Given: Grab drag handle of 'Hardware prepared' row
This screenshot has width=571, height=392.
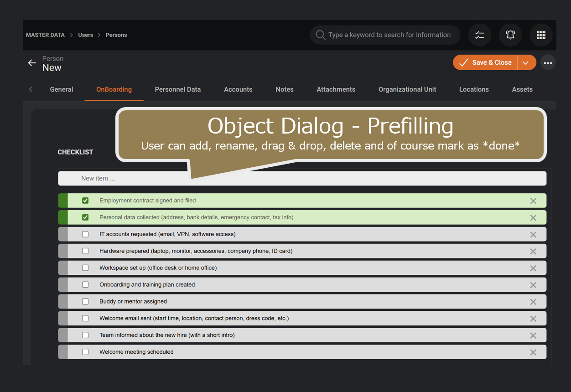Looking at the screenshot, I should (63, 251).
